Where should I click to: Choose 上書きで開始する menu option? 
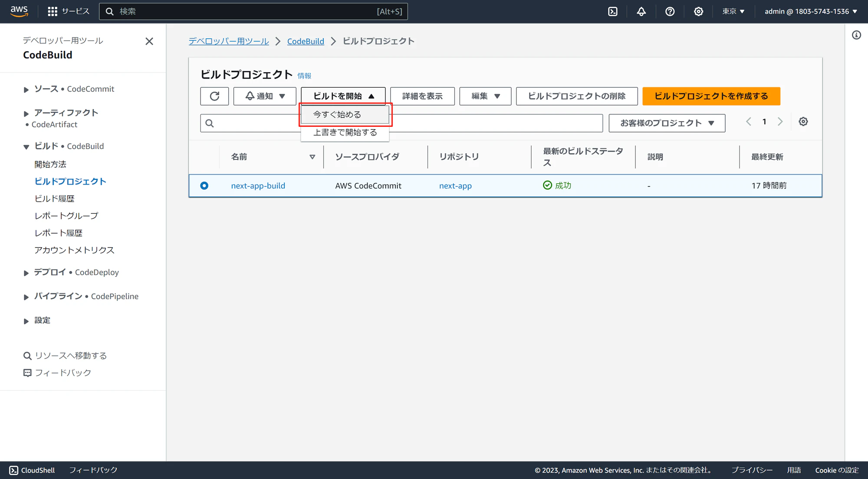(x=345, y=132)
